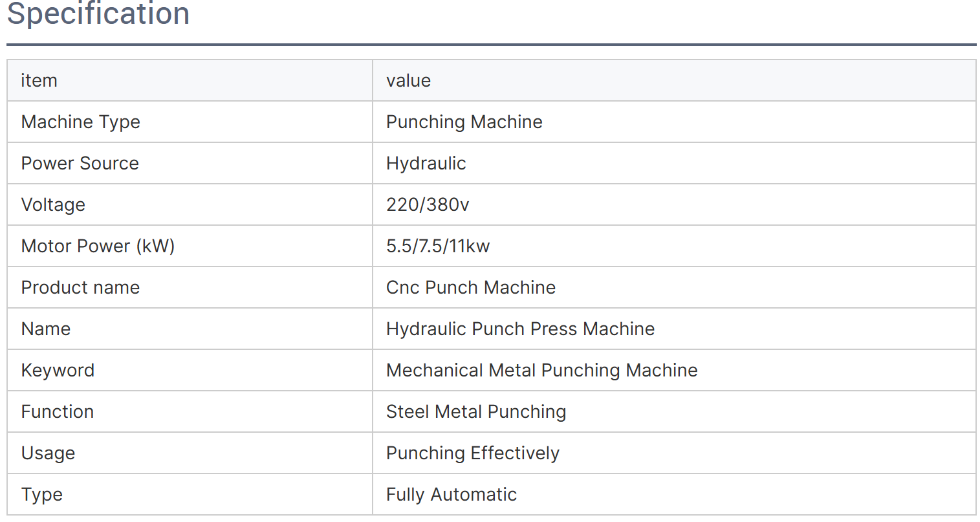
Task: Click the 'Keyword' row label
Action: click(x=58, y=371)
